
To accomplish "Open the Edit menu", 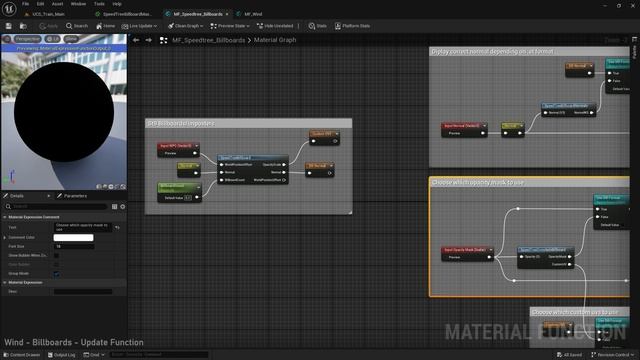I will click(40, 4).
